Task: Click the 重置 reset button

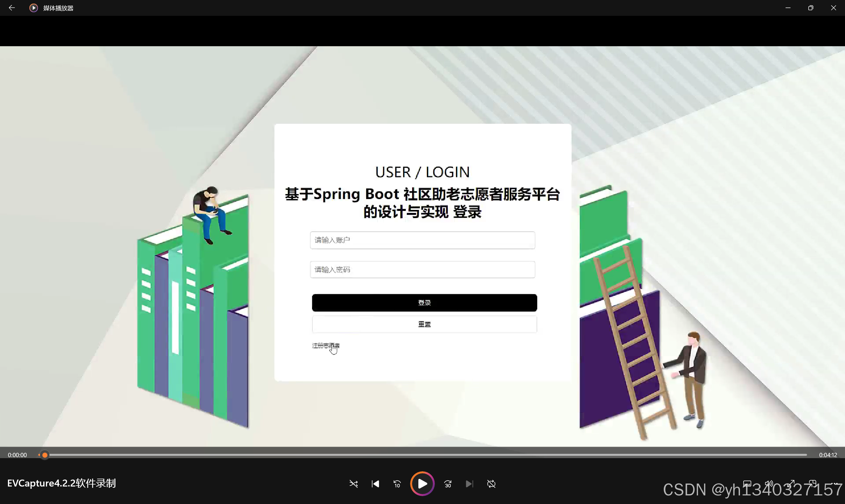Action: [424, 324]
